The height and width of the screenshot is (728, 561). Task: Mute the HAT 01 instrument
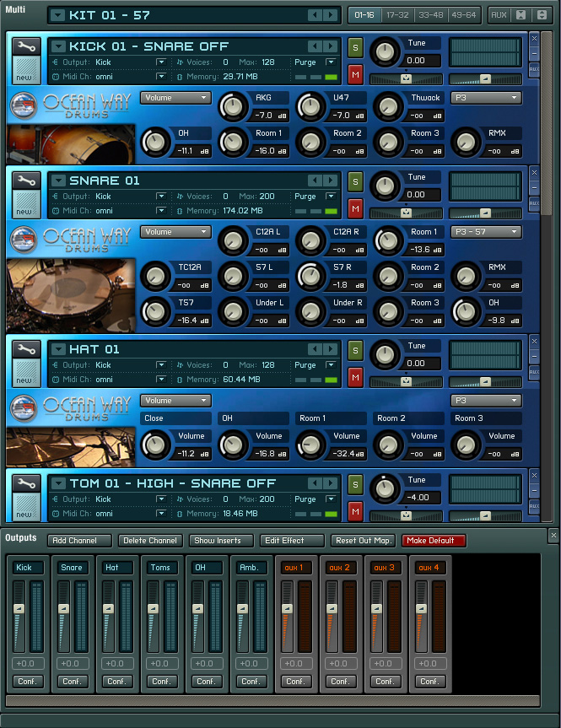[x=355, y=376]
